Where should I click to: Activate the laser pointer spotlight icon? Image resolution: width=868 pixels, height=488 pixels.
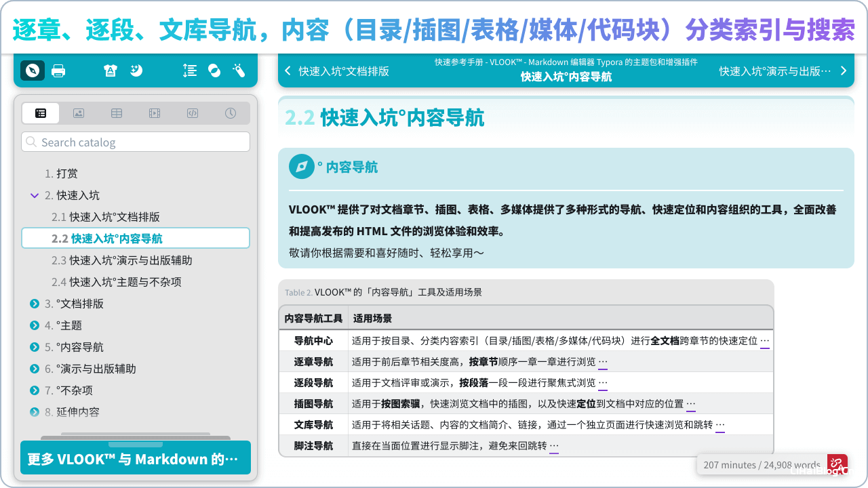[238, 70]
